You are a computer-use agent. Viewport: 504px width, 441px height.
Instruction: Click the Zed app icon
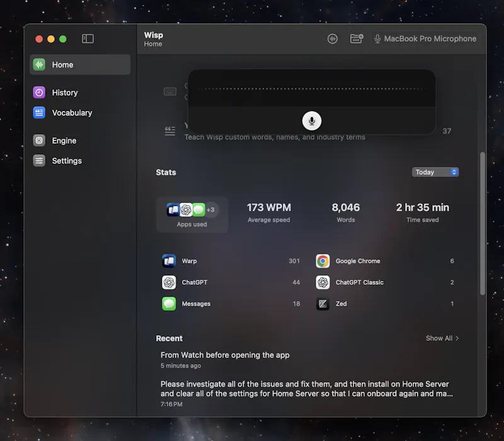coord(323,304)
